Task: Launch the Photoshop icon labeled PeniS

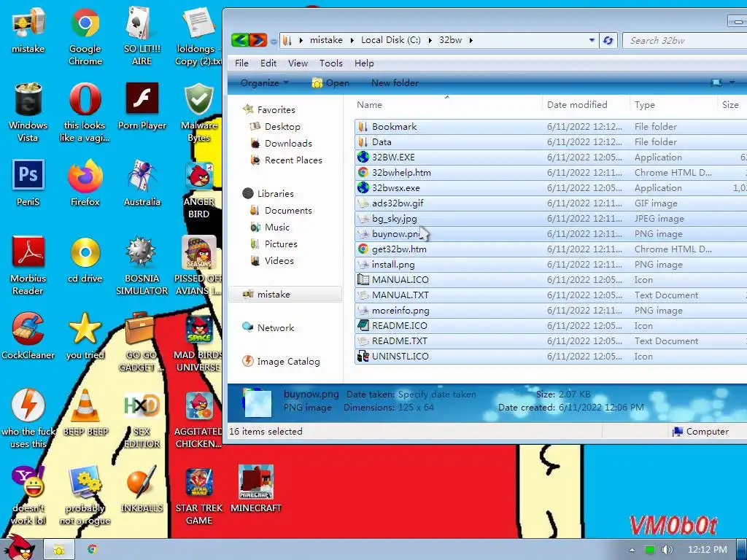Action: click(x=28, y=182)
